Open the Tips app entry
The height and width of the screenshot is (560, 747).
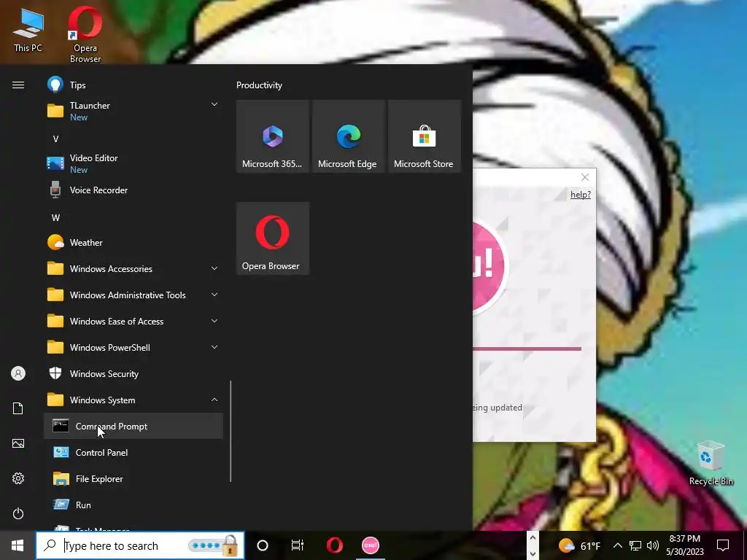pos(133,85)
